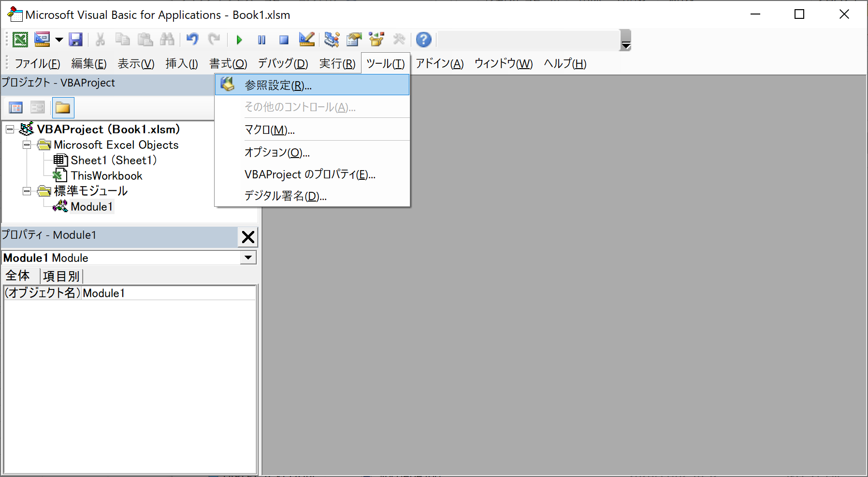Collapse the VBAProject (Book1.xlsm) node
868x477 pixels.
[x=10, y=130]
